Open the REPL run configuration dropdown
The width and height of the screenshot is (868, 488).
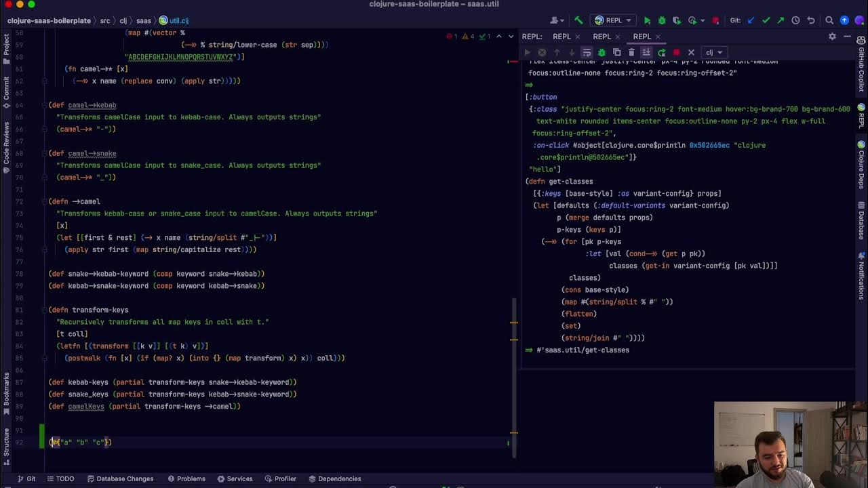coord(614,20)
